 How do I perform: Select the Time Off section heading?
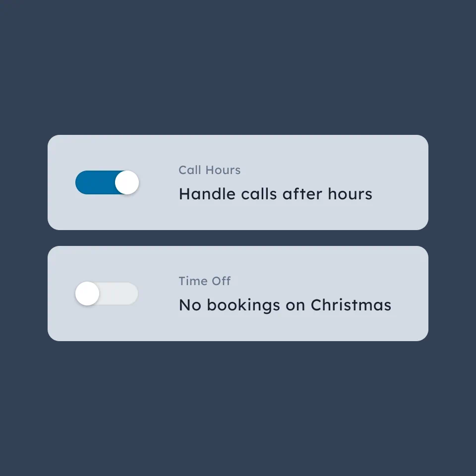tap(204, 281)
